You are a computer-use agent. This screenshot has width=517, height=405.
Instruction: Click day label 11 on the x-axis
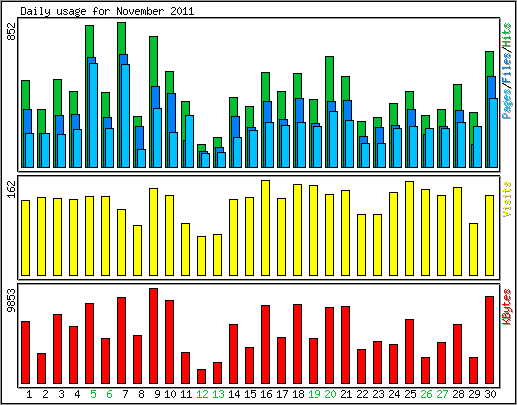coord(186,394)
